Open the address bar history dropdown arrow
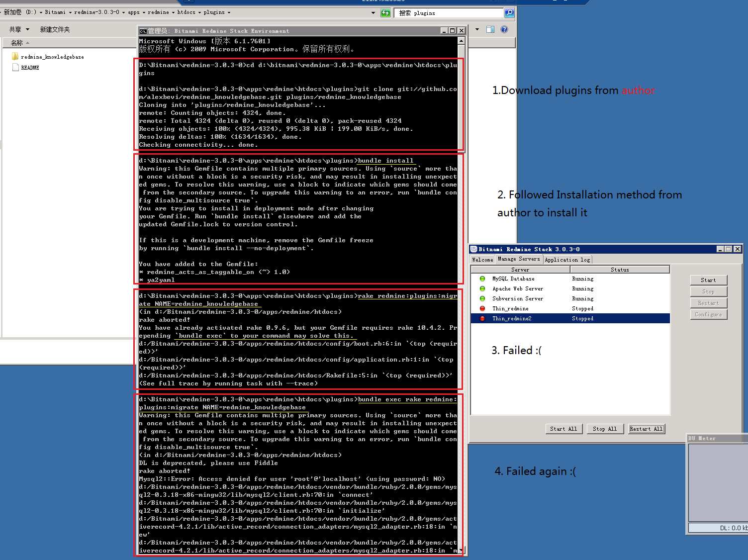Screen dimensions: 748x560 point(374,13)
